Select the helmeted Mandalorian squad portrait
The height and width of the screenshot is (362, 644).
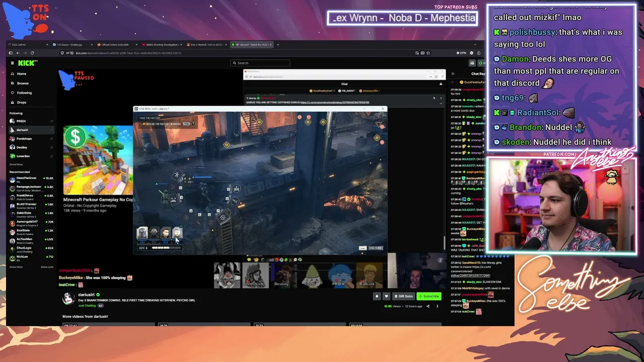[142, 233]
